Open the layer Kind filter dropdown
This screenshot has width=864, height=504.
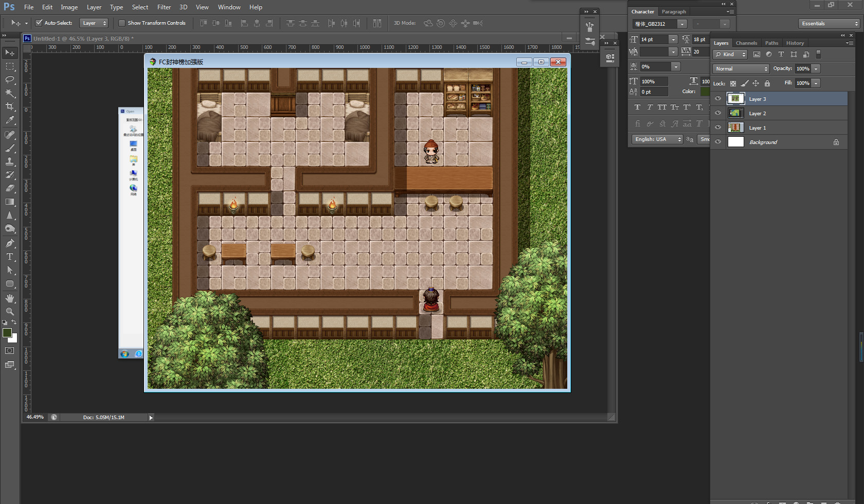[730, 55]
